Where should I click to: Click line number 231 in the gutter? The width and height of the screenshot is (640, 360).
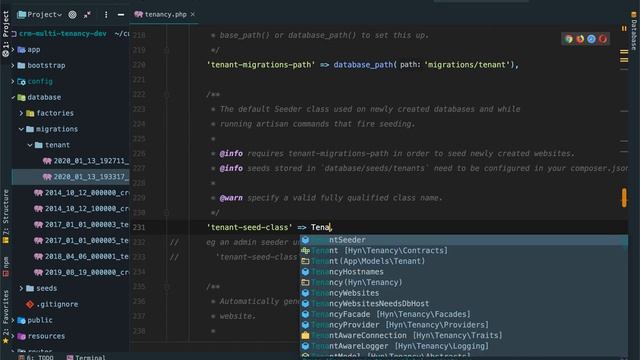(139, 227)
